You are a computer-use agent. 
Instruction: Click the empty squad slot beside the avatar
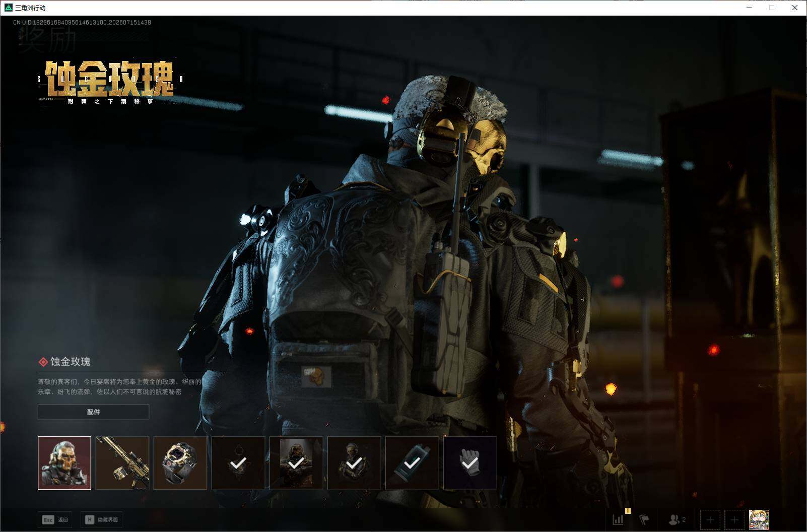click(x=734, y=519)
